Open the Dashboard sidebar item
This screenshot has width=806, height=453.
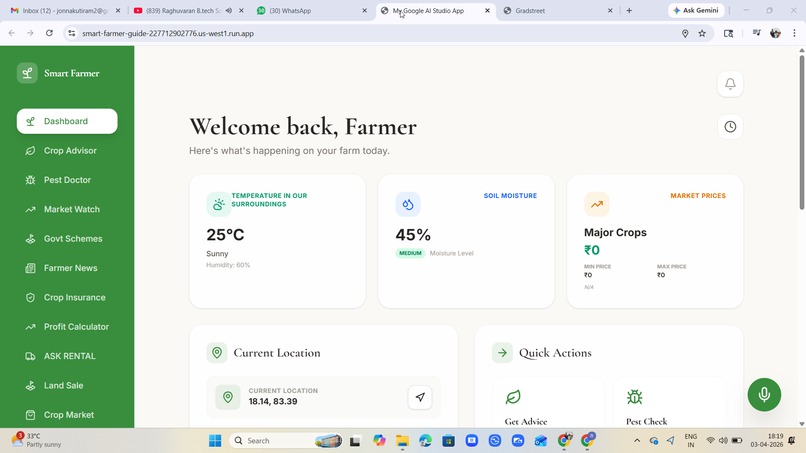pos(67,121)
